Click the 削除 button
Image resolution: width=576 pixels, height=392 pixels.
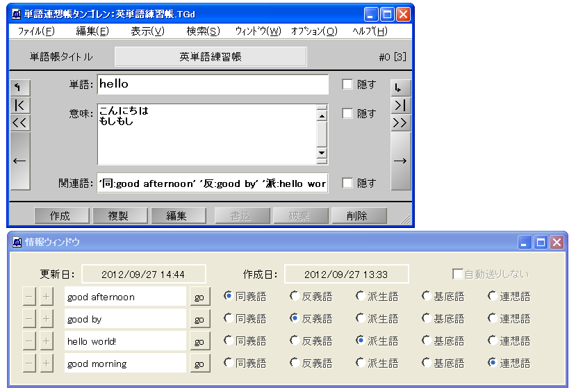359,215
